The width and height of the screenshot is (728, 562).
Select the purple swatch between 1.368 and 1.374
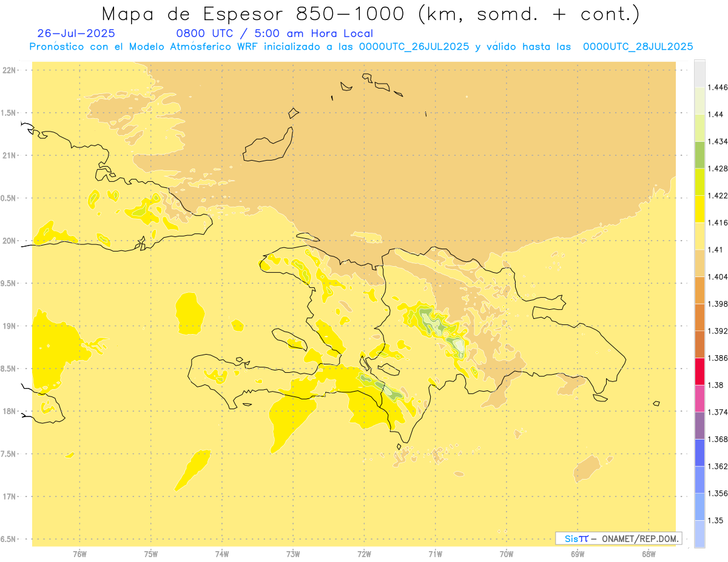[x=699, y=426]
